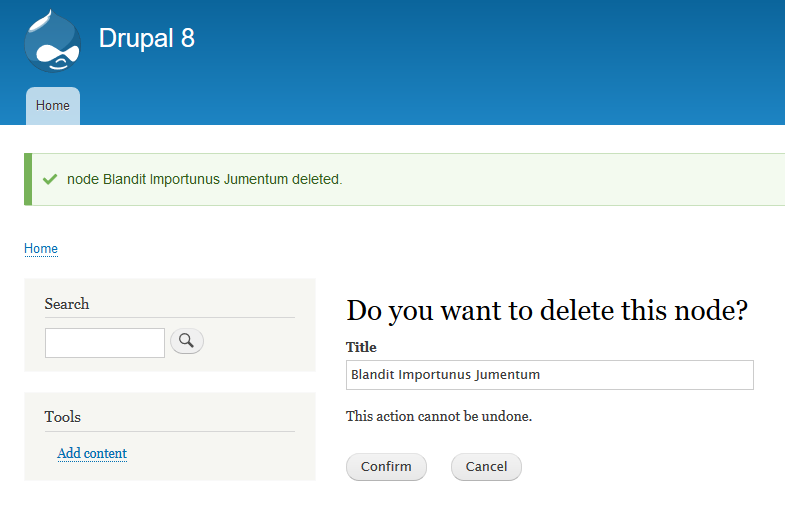Confirm the node deletion

click(386, 466)
